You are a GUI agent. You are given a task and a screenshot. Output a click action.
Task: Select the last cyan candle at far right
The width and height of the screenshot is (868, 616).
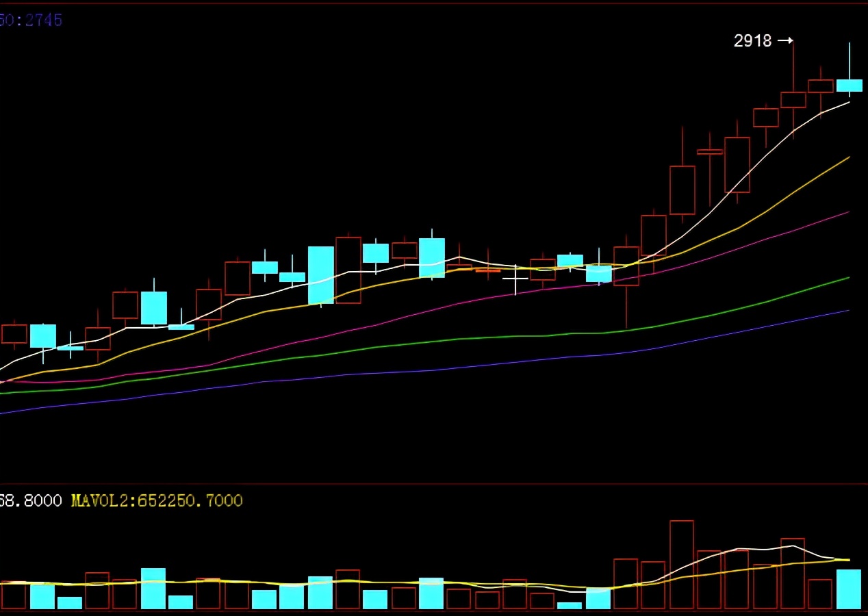[x=850, y=70]
